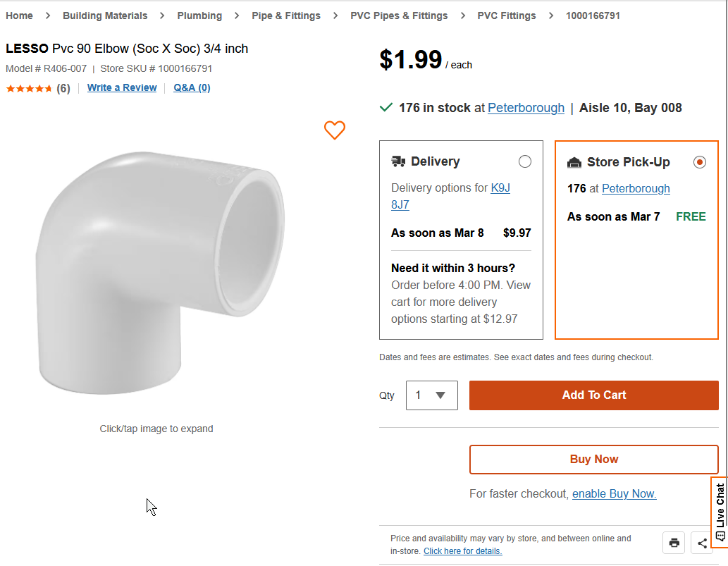Viewport: 728px width, 566px height.
Task: Select the Delivery radio button
Action: pos(524,161)
